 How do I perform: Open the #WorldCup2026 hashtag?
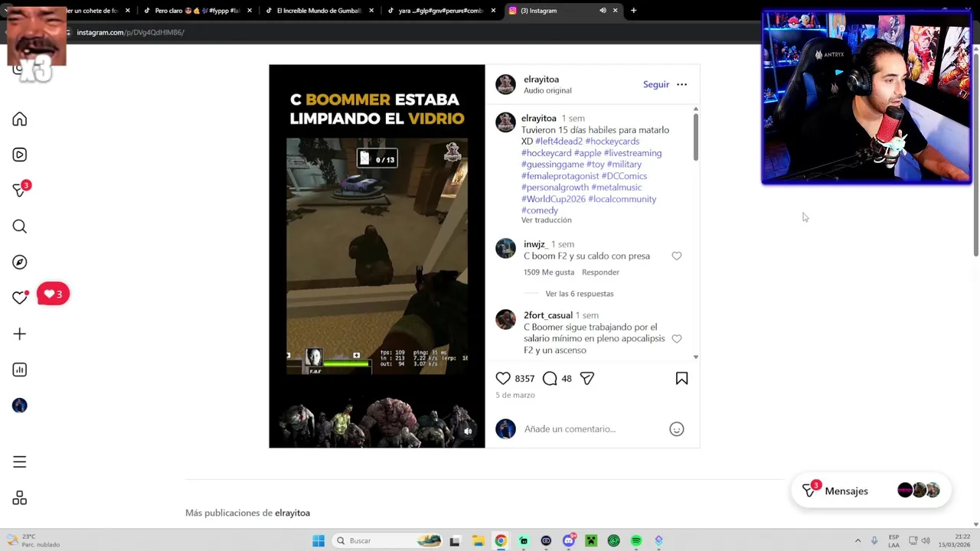point(554,199)
